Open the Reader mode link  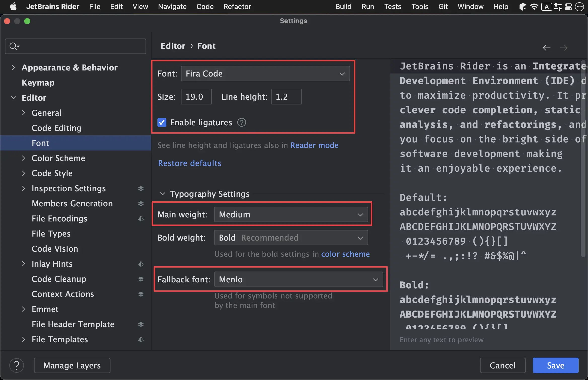[x=314, y=145]
